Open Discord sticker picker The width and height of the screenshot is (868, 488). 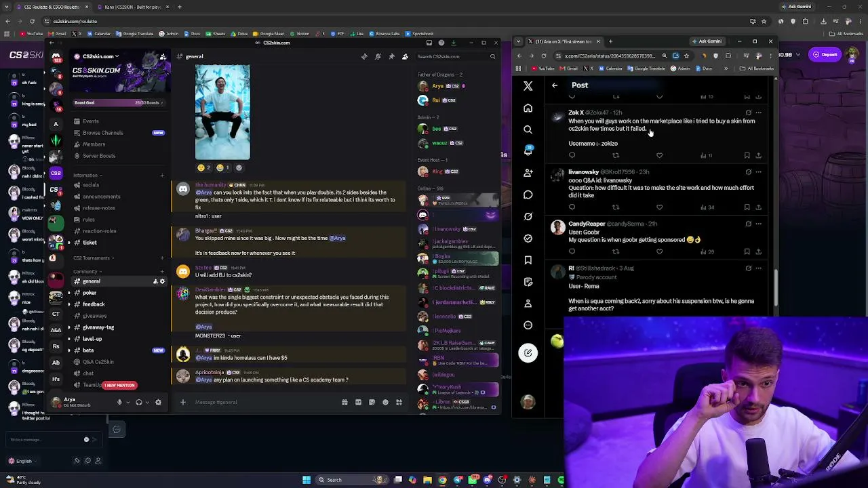[x=372, y=402]
